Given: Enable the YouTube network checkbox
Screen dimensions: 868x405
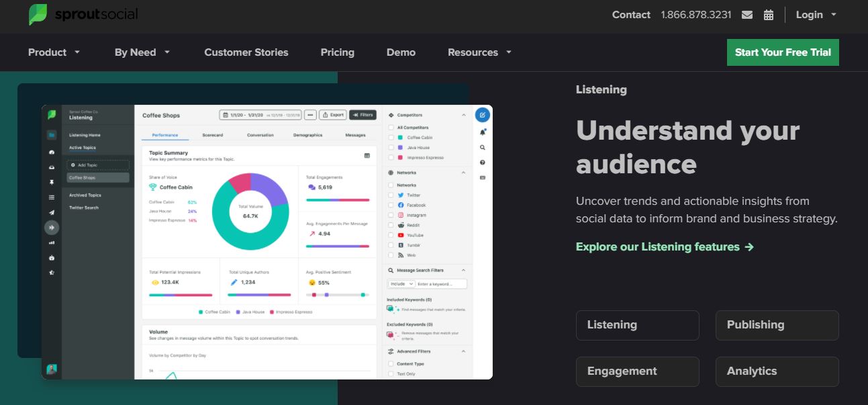Looking at the screenshot, I should [x=391, y=235].
